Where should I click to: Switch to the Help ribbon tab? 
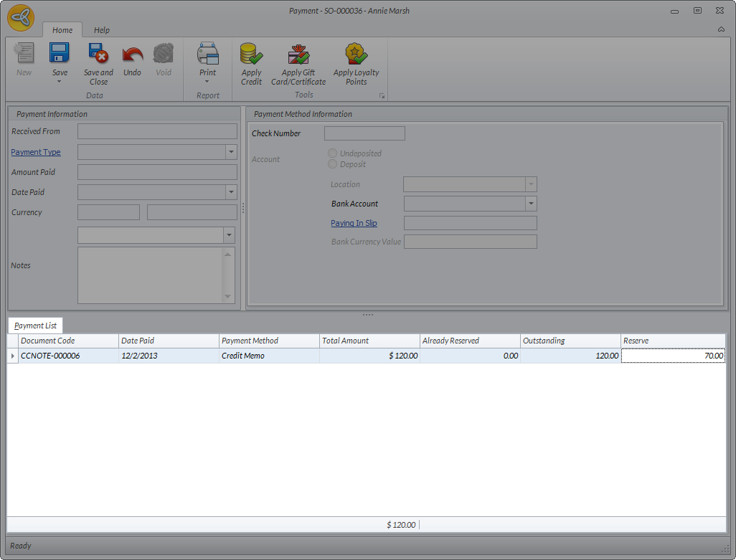pos(102,30)
